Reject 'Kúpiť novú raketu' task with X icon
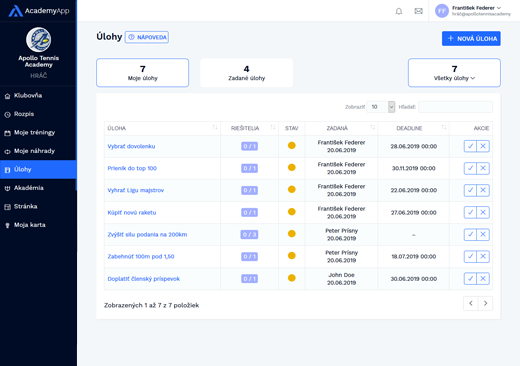The height and width of the screenshot is (366, 520). (483, 212)
